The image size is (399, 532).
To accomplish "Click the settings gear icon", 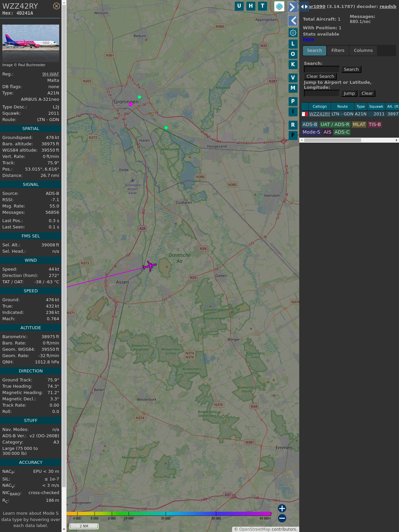I will tap(293, 33).
